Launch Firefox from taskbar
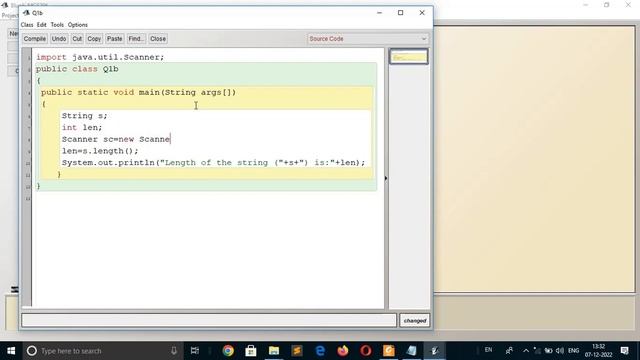This screenshot has width=640, height=360. coord(343,351)
